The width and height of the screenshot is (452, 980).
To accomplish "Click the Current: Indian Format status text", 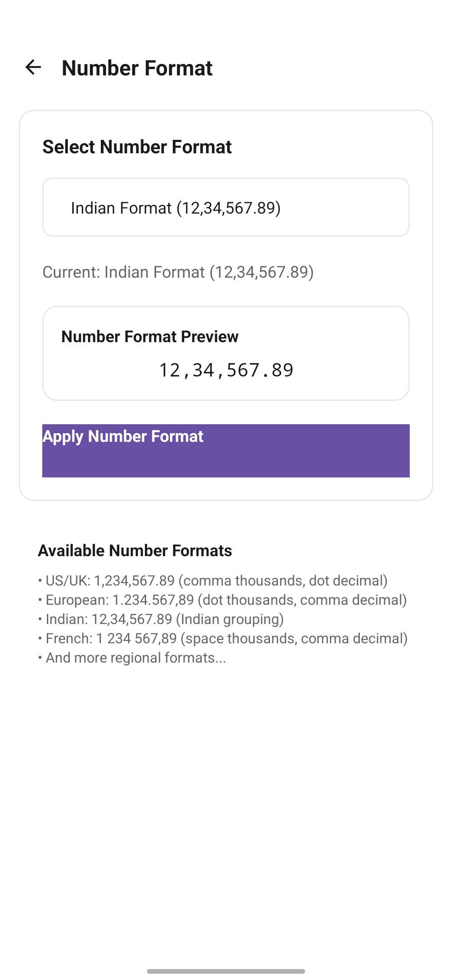I will coord(178,272).
